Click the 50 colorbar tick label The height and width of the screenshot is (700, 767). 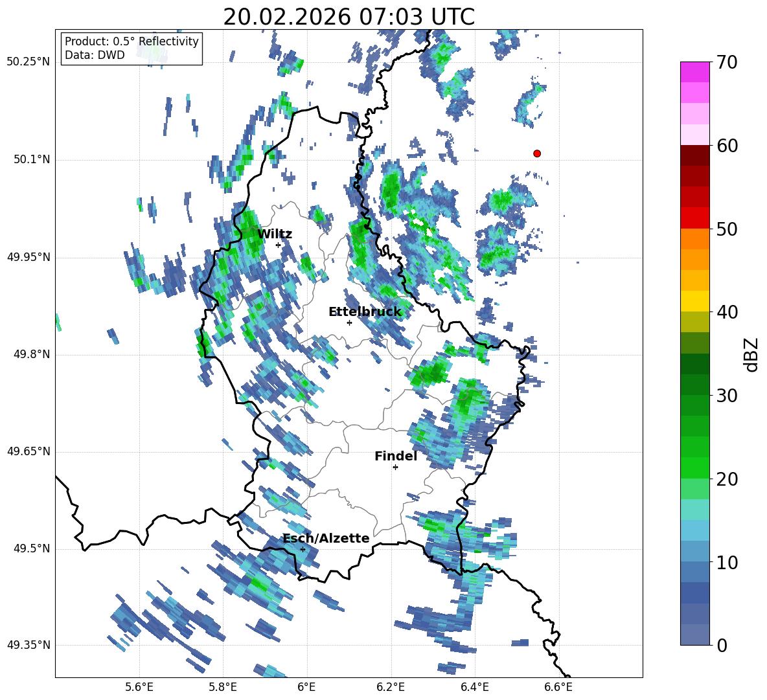point(726,229)
